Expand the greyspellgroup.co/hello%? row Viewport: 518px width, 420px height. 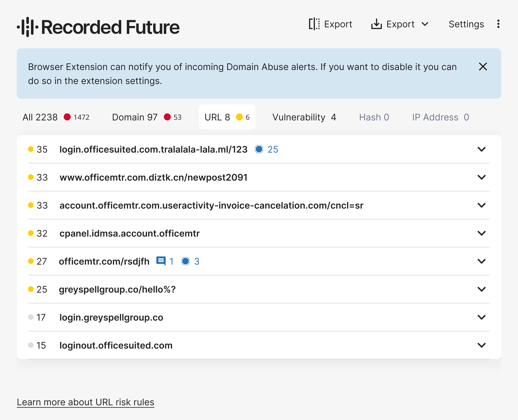pyautogui.click(x=482, y=289)
